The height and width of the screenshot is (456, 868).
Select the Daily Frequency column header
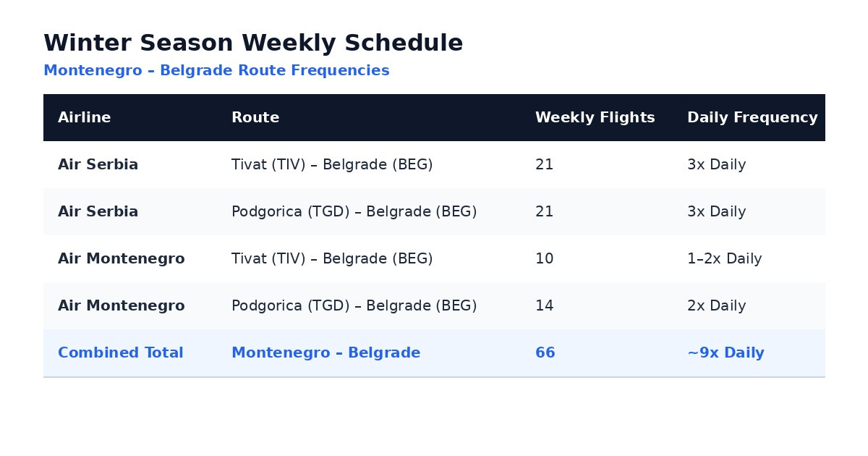tap(752, 118)
